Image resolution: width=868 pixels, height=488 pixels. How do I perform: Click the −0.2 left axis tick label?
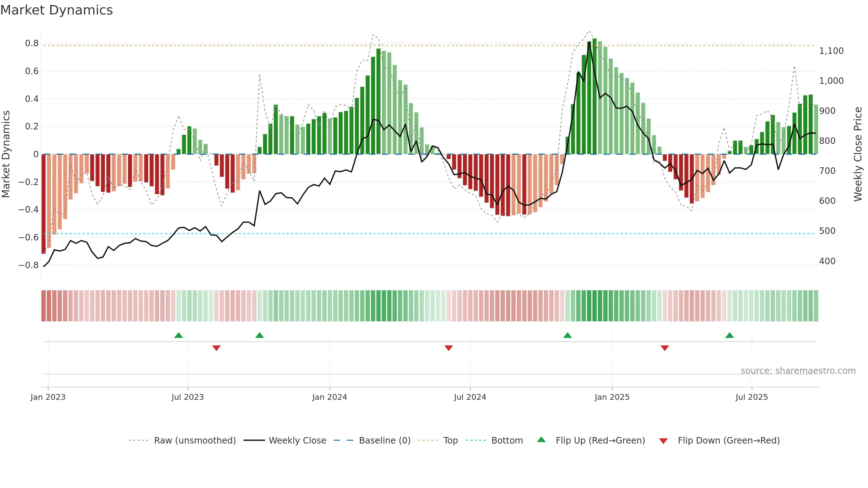[29, 182]
